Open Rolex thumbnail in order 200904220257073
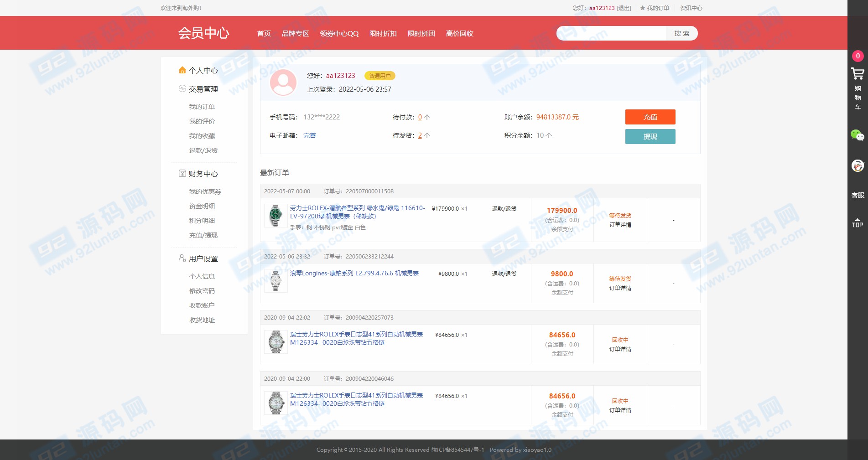The width and height of the screenshot is (868, 460). point(276,342)
